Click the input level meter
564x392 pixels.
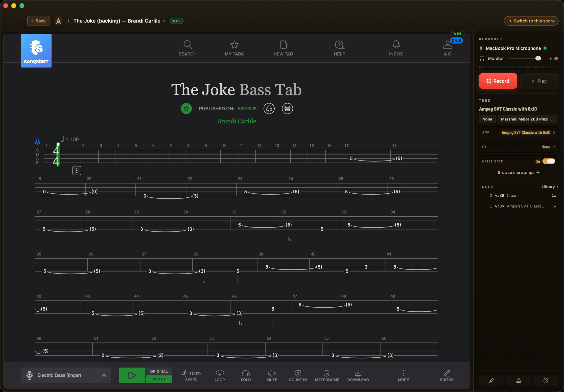click(x=518, y=67)
